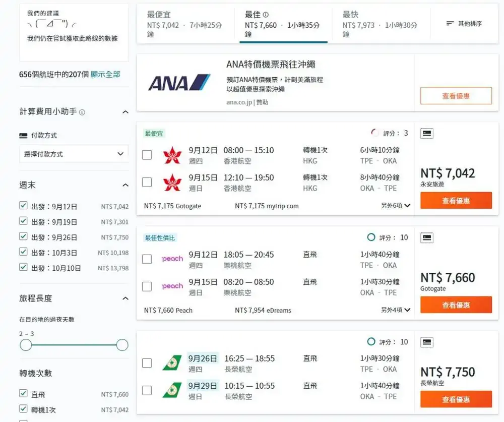504x422 pixels.
Task: Uncheck 出發：9月12日 weekend filter
Action: [x=23, y=206]
